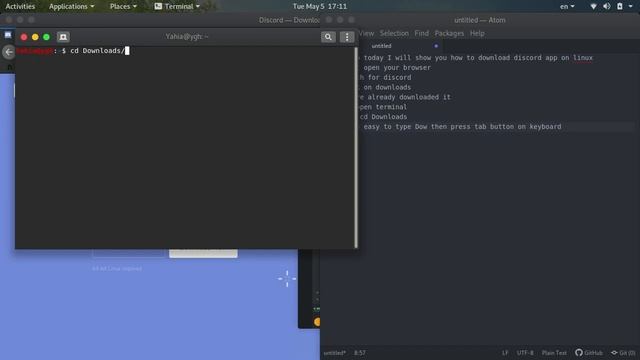Click the terminal command line 'cd Downloads/'
This screenshot has height=360, width=640.
97,51
